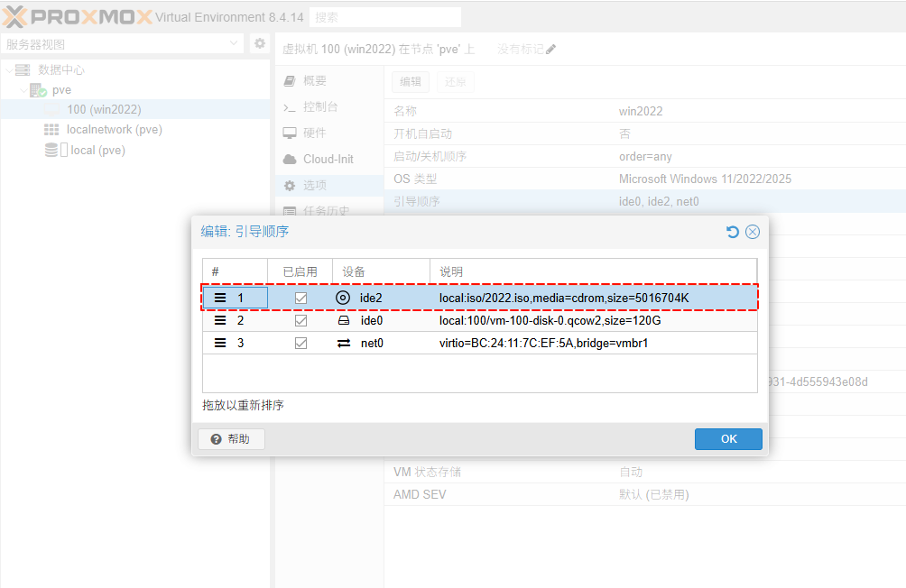This screenshot has width=906, height=588.
Task: Open the 服务器视图 dropdown
Action: [234, 43]
